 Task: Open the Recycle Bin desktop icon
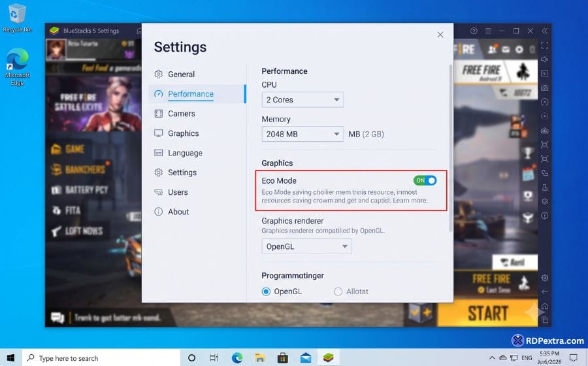[x=16, y=18]
